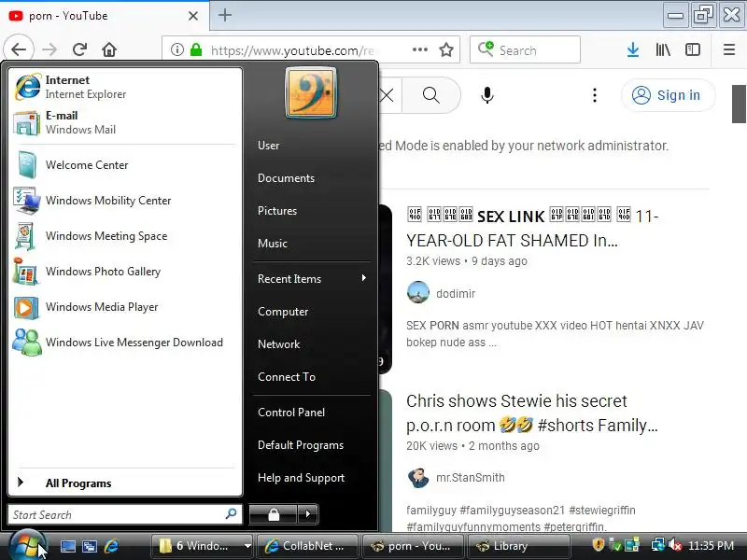Open the Chris shows Stewie video title
747x560 pixels.
[x=531, y=413]
